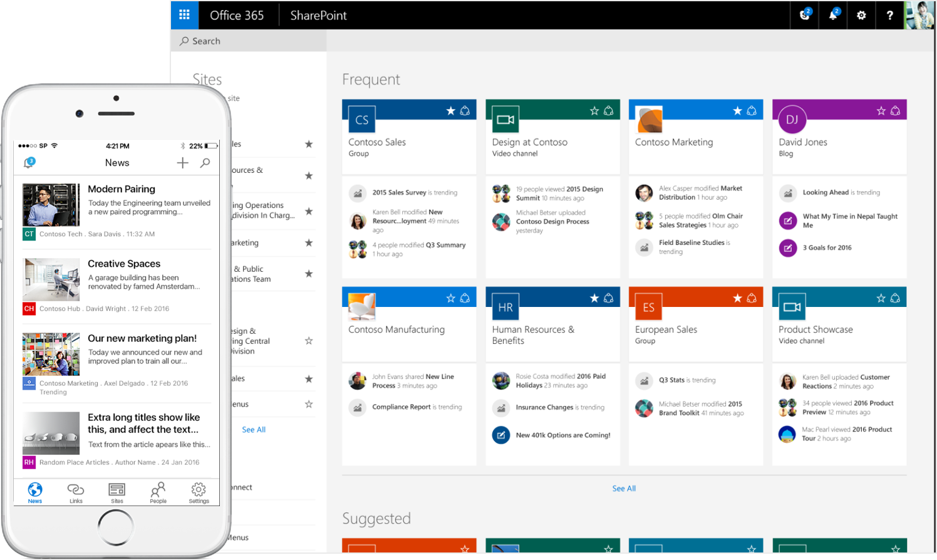Follow Design at Contoso with star
The image size is (937, 560).
point(594,111)
